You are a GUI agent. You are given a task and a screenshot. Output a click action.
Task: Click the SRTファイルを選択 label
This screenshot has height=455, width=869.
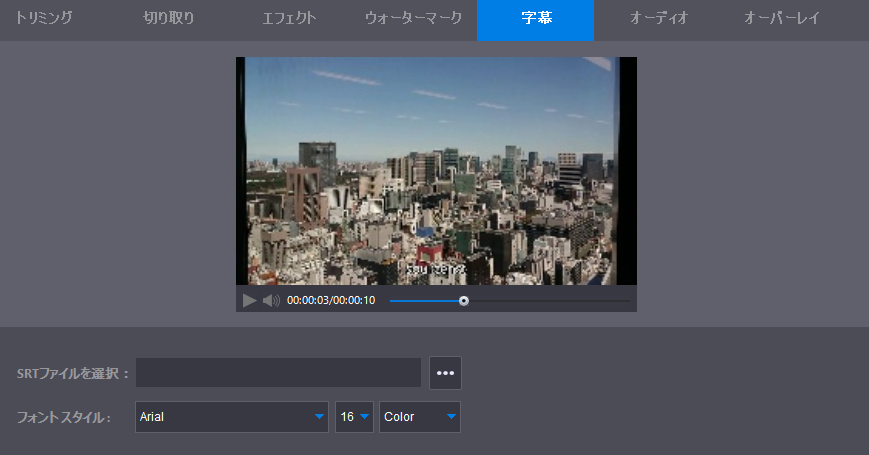(73, 373)
